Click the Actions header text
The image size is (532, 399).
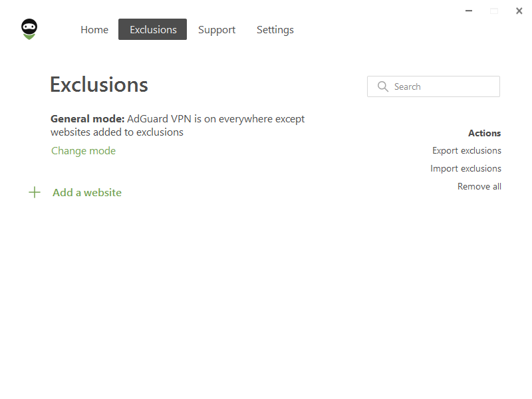pyautogui.click(x=485, y=133)
